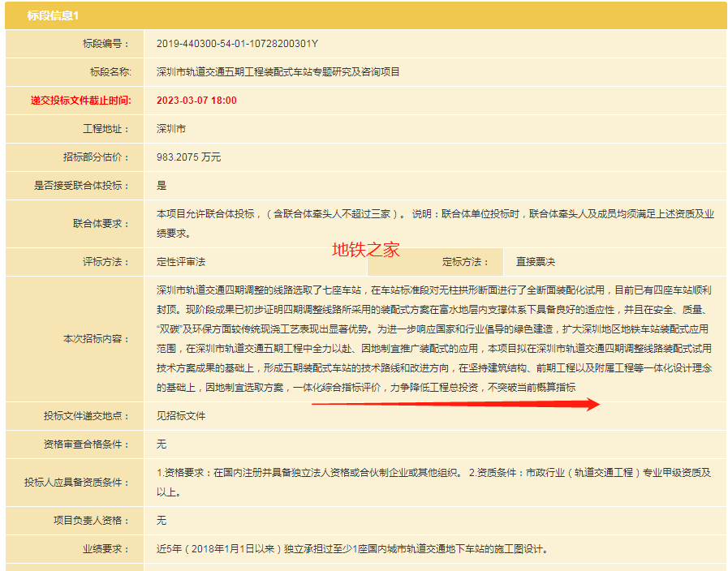Click the 标段信息1 section header
The width and height of the screenshot is (728, 571).
click(54, 16)
